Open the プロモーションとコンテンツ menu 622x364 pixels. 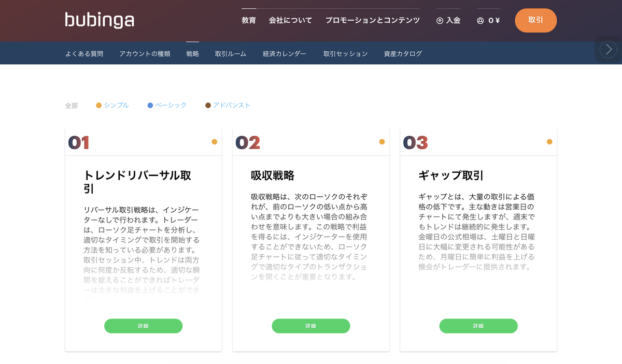pos(373,21)
